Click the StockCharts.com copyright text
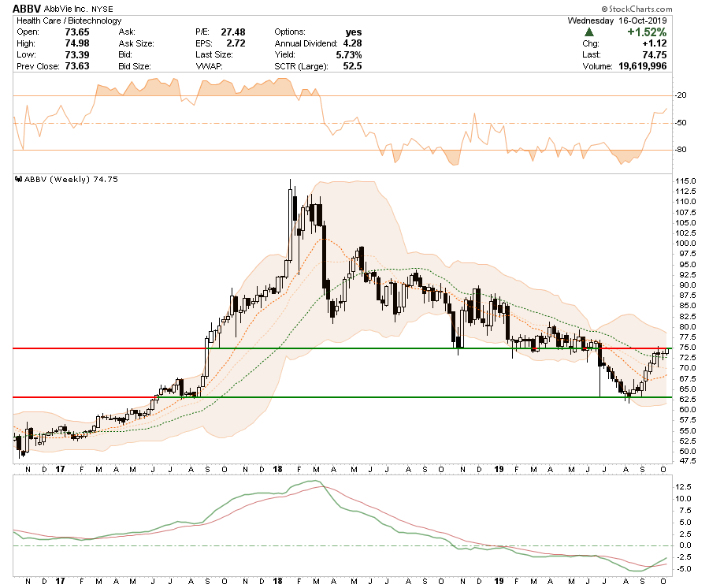The height and width of the screenshot is (588, 709). pyautogui.click(x=637, y=9)
